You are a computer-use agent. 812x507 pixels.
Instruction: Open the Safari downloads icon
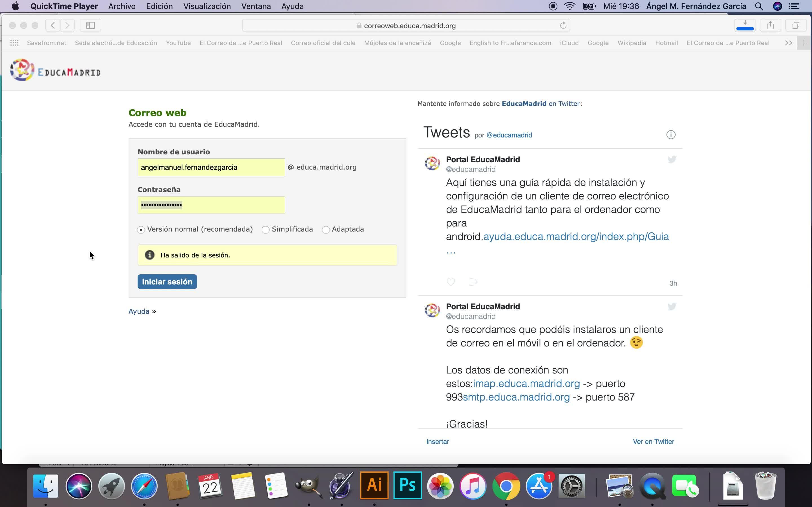(745, 25)
